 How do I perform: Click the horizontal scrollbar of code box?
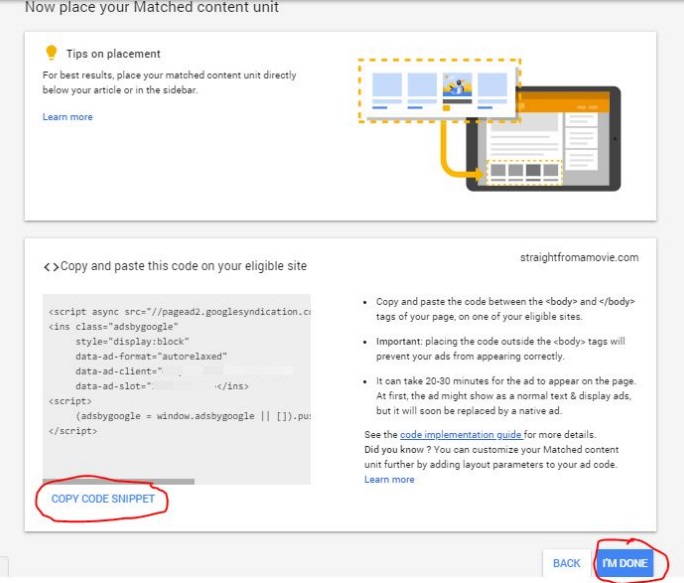[118, 481]
